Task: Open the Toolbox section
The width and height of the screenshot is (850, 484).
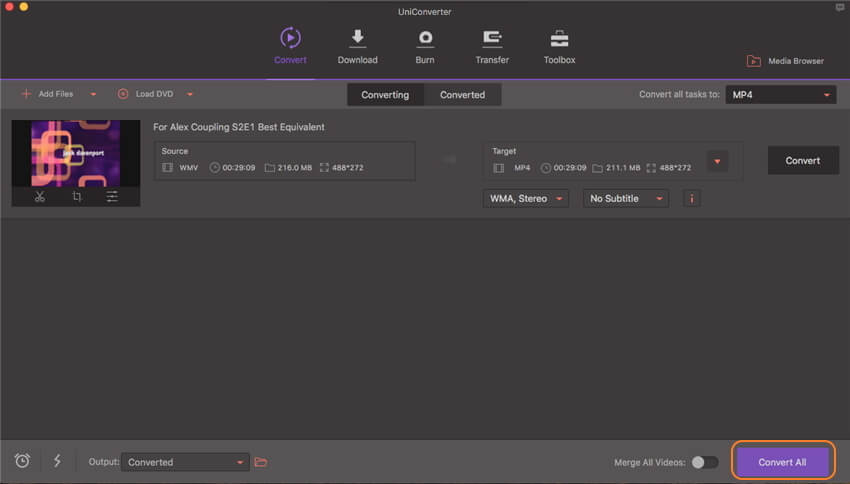Action: (x=559, y=46)
